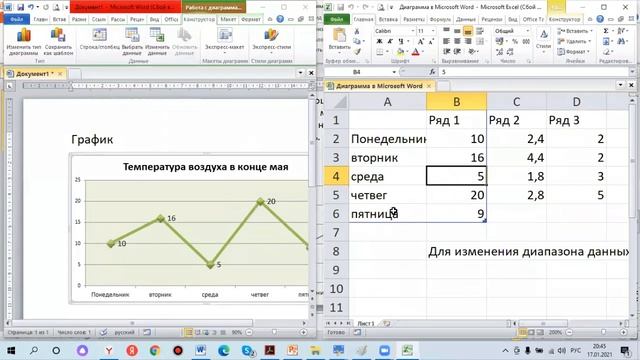Toggle align text left in Excel

pyautogui.click(x=447, y=41)
